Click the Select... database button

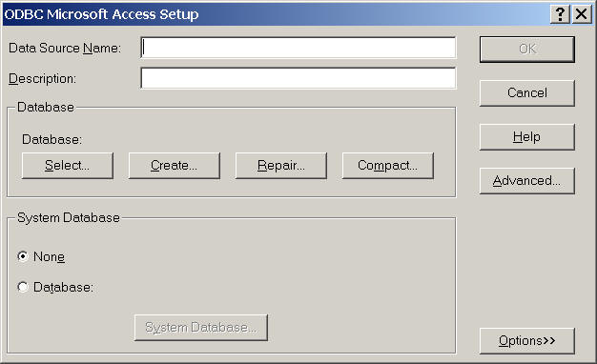pyautogui.click(x=68, y=166)
